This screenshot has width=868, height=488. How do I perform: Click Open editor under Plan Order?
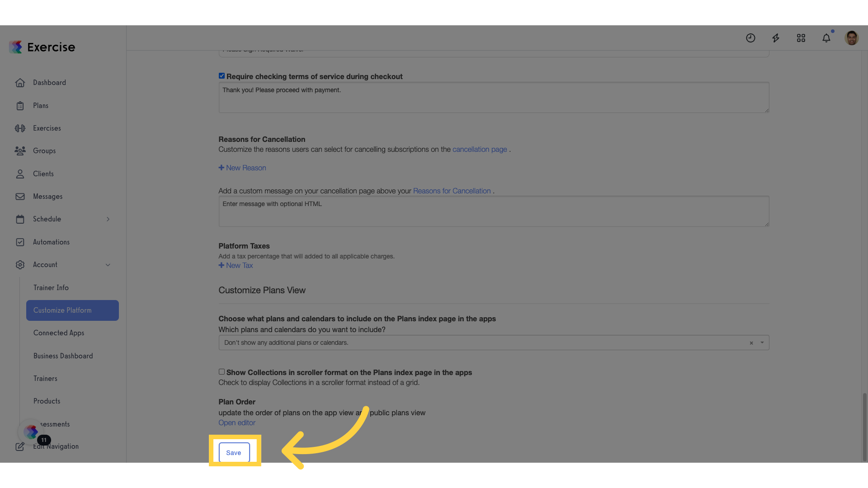coord(237,422)
